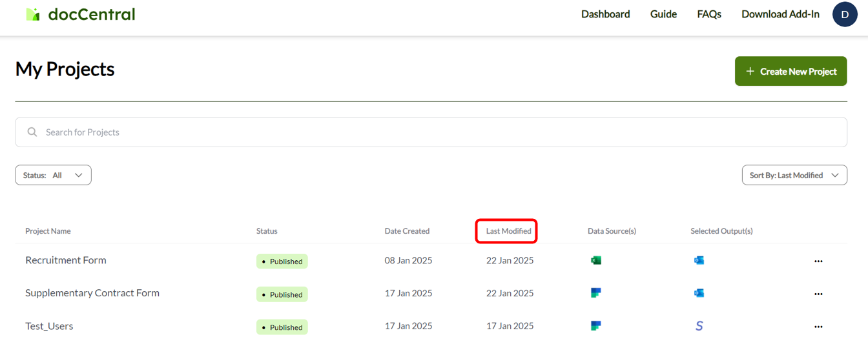868x337 pixels.
Task: Click the magnifier icon in the search bar
Action: [32, 132]
